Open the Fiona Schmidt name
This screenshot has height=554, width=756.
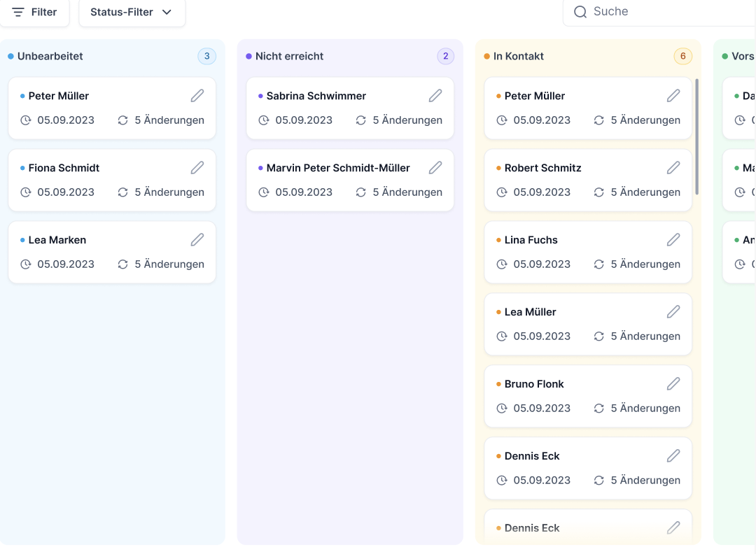64,168
